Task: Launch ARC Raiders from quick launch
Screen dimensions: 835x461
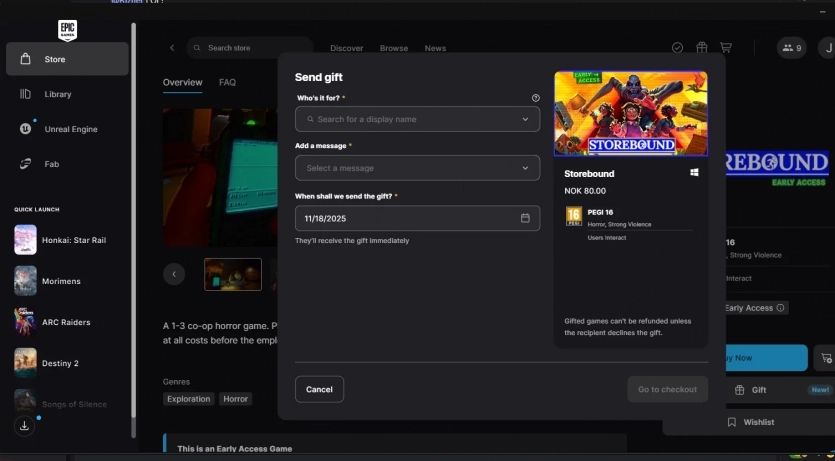Action: [x=67, y=322]
